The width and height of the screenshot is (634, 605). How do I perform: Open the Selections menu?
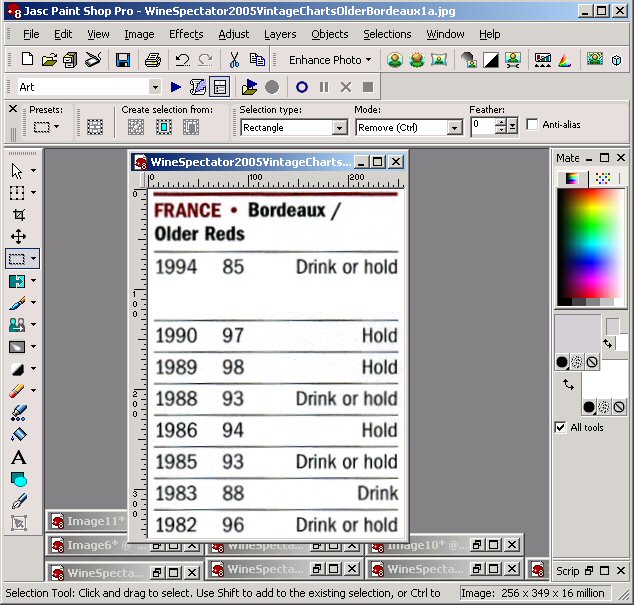[387, 34]
